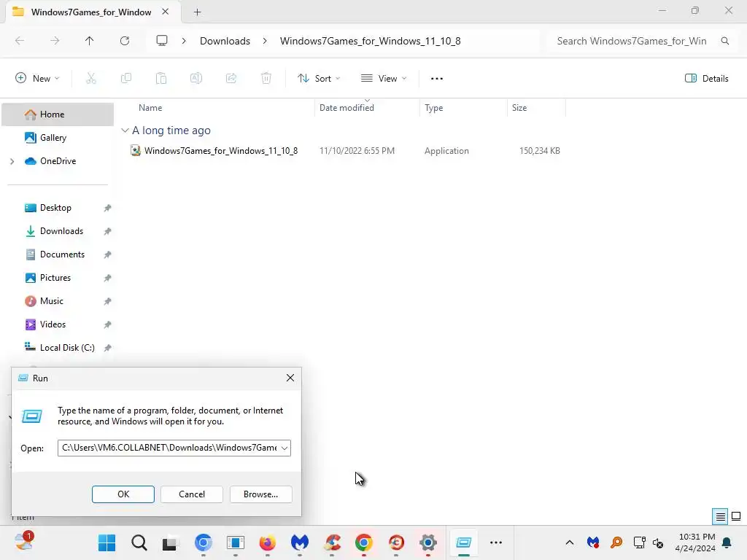
Task: Open taskbar Search magnifier
Action: pyautogui.click(x=139, y=542)
